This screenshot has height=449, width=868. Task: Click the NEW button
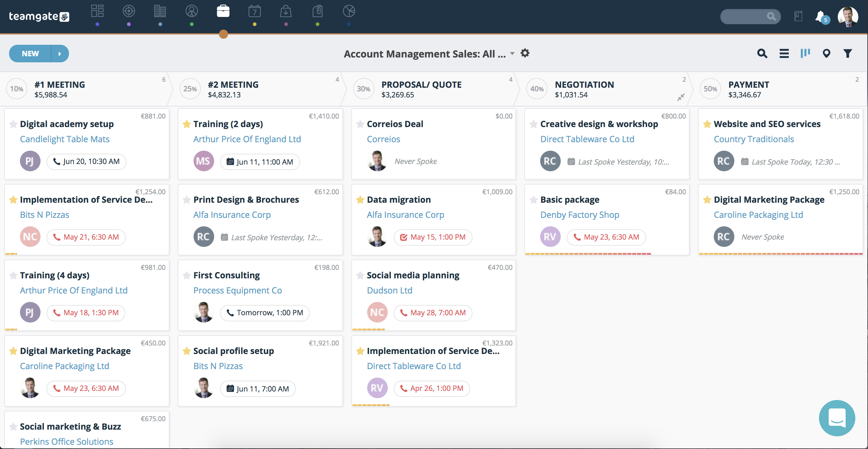pyautogui.click(x=30, y=54)
